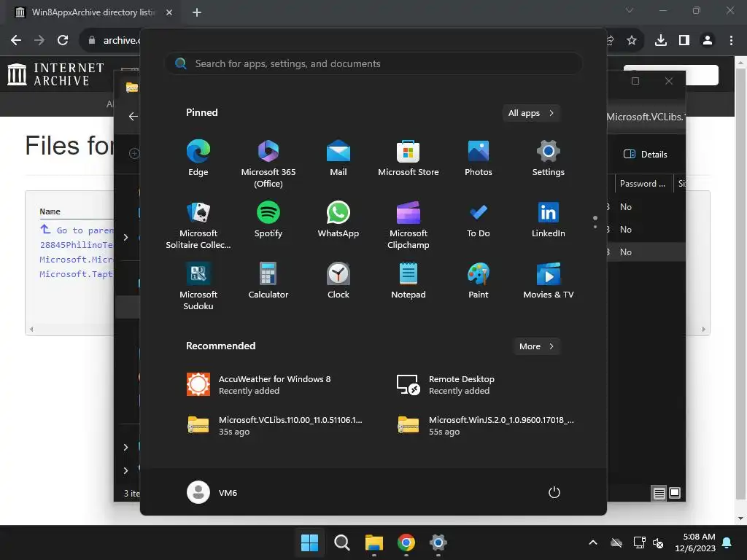Switch File Explorer to details list view
The width and height of the screenshot is (747, 560).
(x=659, y=494)
